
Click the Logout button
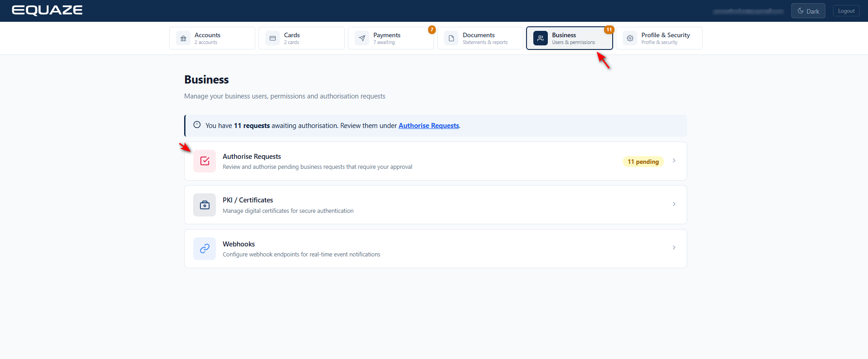(846, 11)
